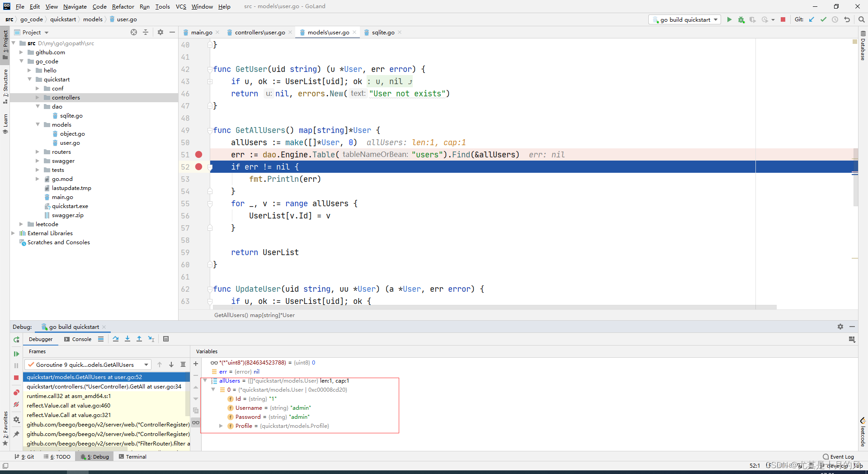Open Goroutine 9 frames dropdown
The width and height of the screenshot is (868, 474).
pos(88,365)
